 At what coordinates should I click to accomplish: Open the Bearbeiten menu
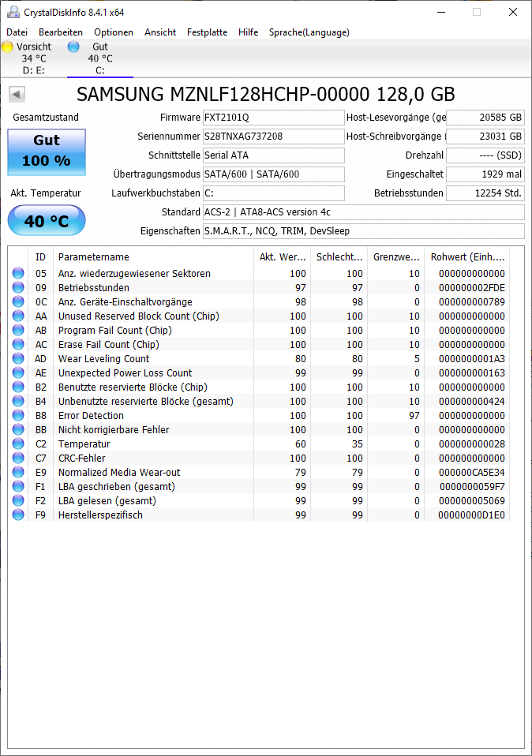(x=61, y=32)
